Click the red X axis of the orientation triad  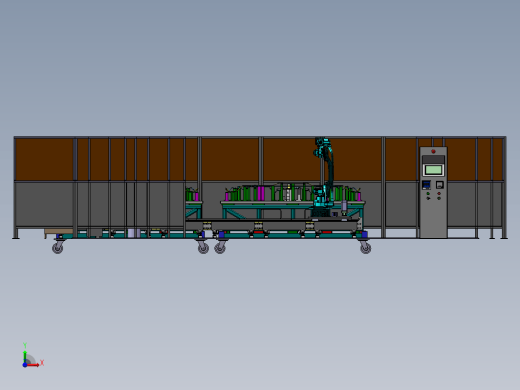point(33,365)
